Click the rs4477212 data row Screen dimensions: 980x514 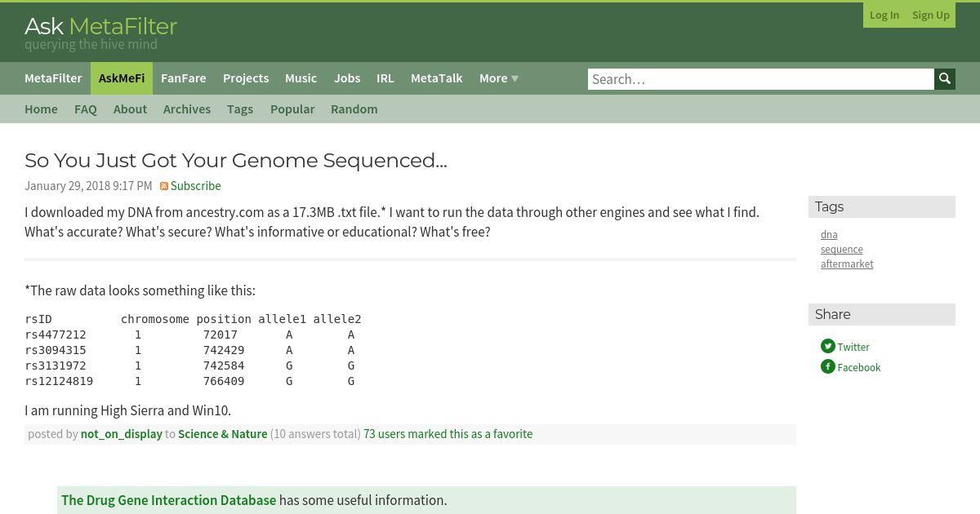(x=190, y=335)
